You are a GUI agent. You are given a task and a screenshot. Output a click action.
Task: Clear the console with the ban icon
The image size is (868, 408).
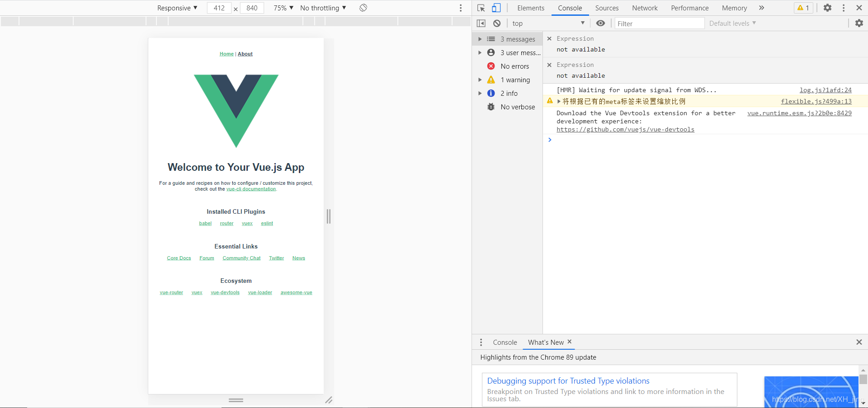[497, 23]
